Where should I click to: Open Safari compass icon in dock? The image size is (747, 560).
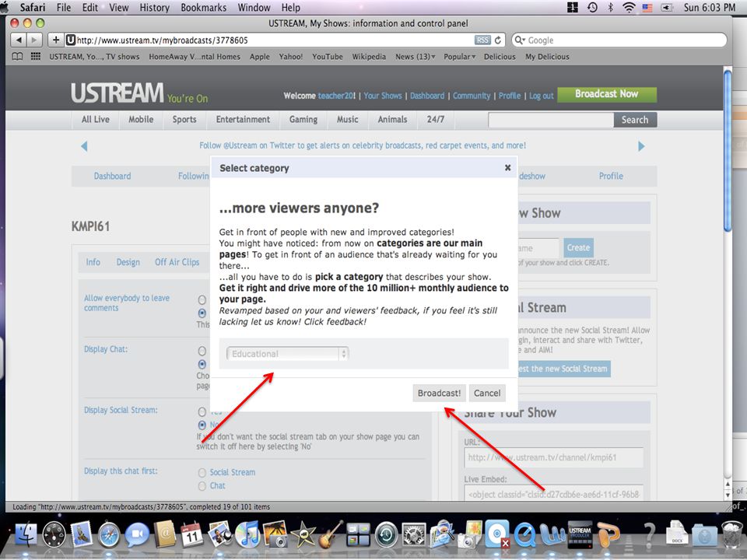coord(109,534)
